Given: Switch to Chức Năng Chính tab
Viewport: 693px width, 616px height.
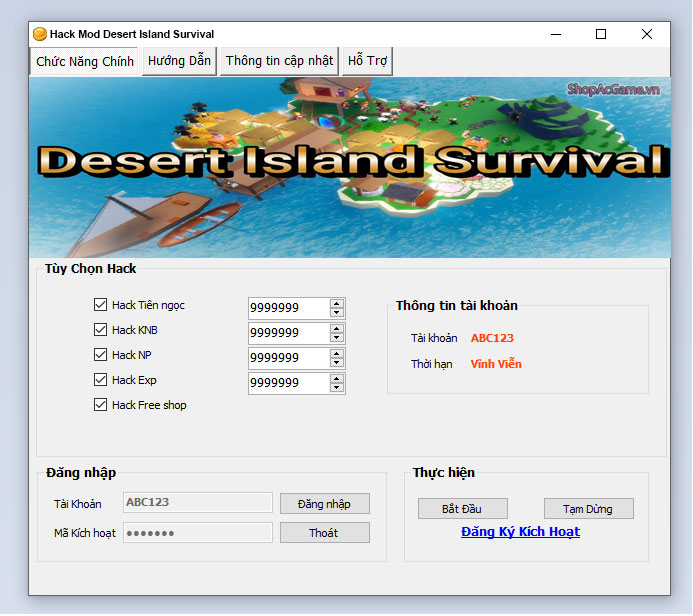Looking at the screenshot, I should click(x=84, y=61).
